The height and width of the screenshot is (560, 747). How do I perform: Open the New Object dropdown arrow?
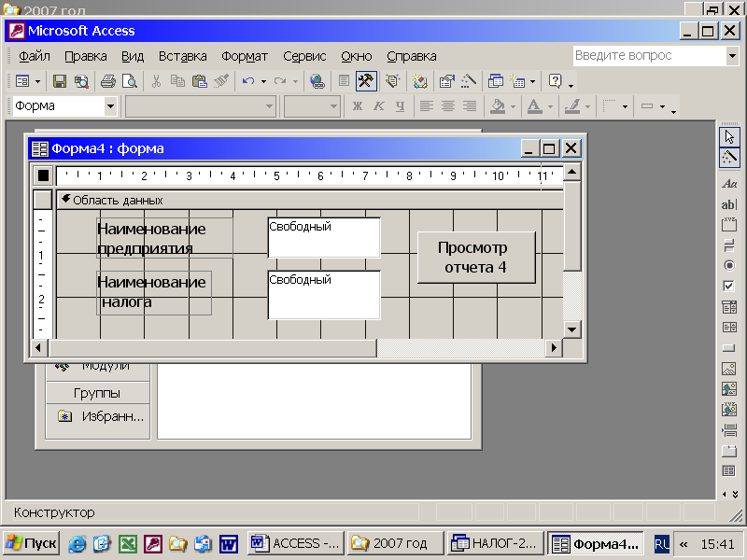532,81
